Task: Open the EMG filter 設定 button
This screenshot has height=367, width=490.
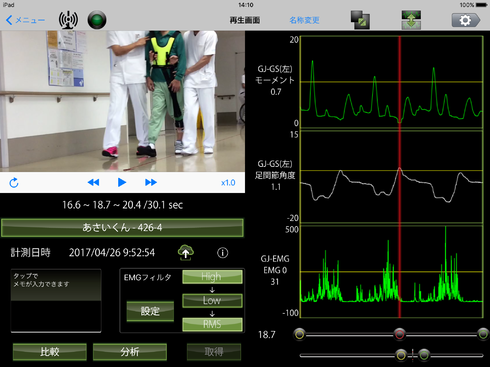Action: click(150, 311)
